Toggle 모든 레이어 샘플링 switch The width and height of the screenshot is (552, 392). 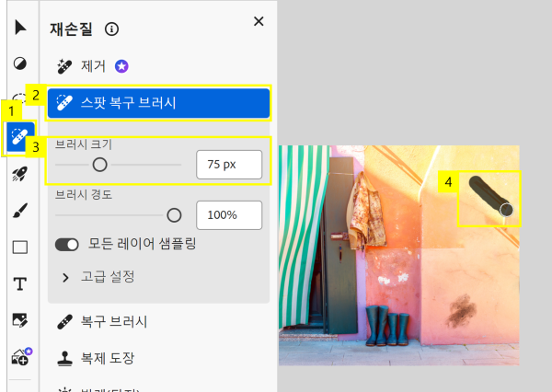tap(67, 245)
